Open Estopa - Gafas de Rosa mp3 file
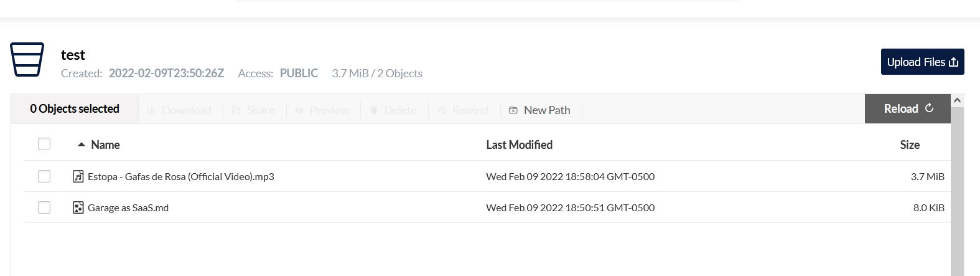The image size is (980, 276). [180, 176]
